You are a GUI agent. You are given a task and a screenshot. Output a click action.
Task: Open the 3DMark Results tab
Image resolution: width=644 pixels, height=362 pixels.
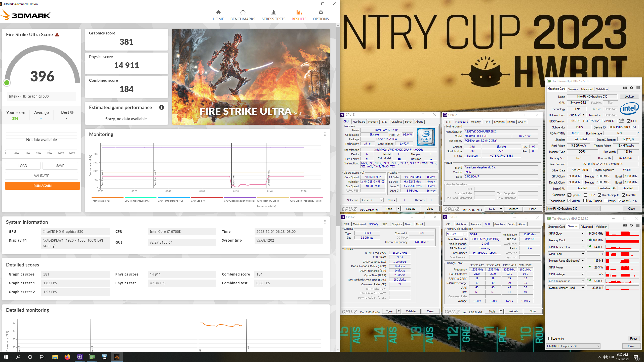click(299, 16)
